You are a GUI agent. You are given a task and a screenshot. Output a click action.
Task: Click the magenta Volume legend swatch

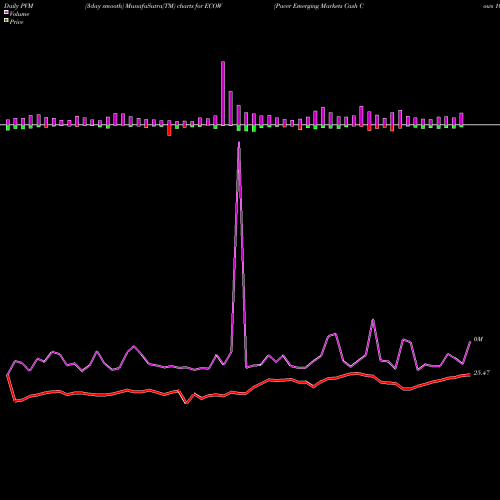(6, 12)
